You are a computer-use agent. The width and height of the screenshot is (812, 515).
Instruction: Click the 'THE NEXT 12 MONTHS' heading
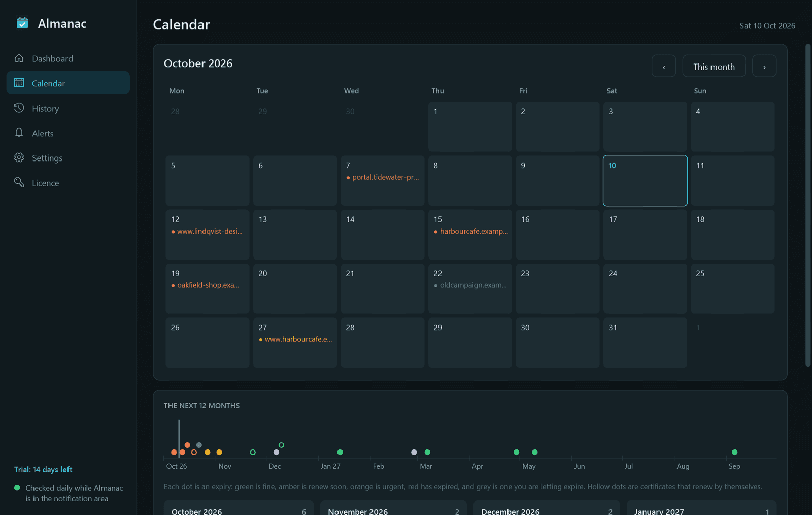point(201,406)
